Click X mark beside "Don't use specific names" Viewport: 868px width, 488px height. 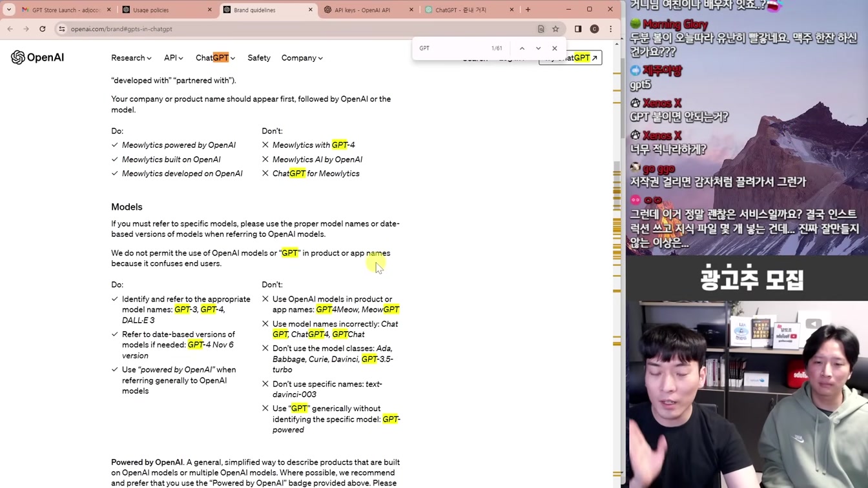265,384
